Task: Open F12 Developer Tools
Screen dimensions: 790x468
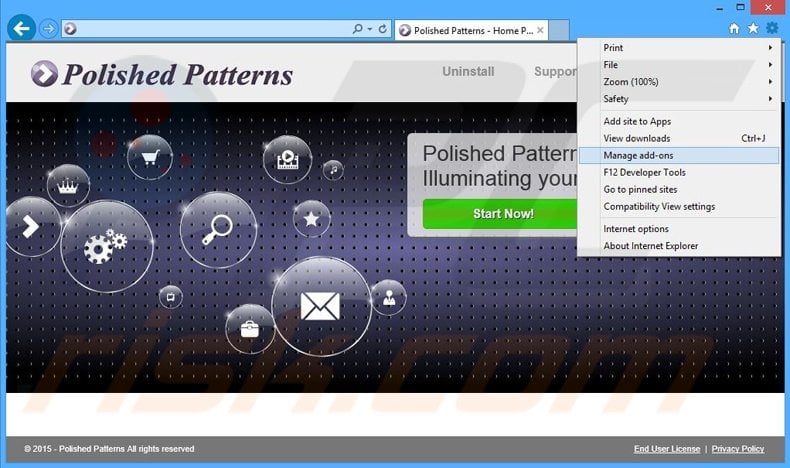Action: pos(679,172)
